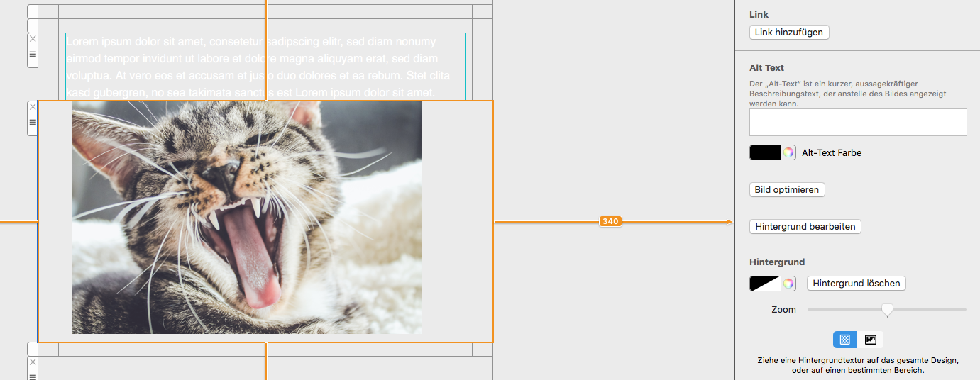
Task: Select the Lorem ipsum text area
Action: point(265,67)
